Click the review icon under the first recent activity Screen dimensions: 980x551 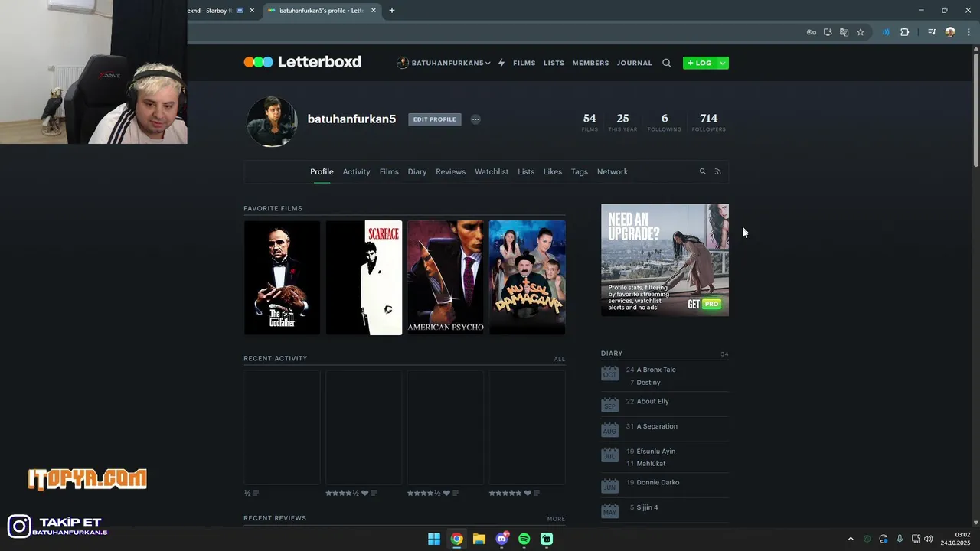pyautogui.click(x=256, y=493)
